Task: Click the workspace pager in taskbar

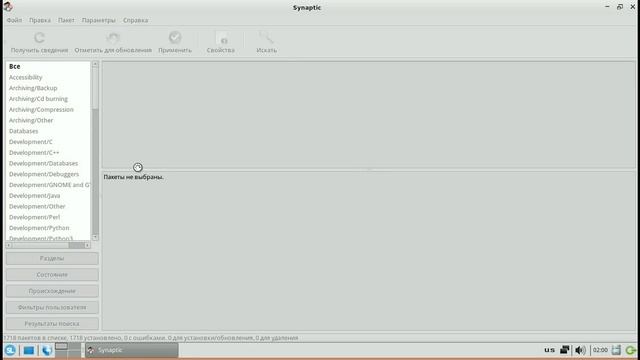Action: click(x=68, y=350)
